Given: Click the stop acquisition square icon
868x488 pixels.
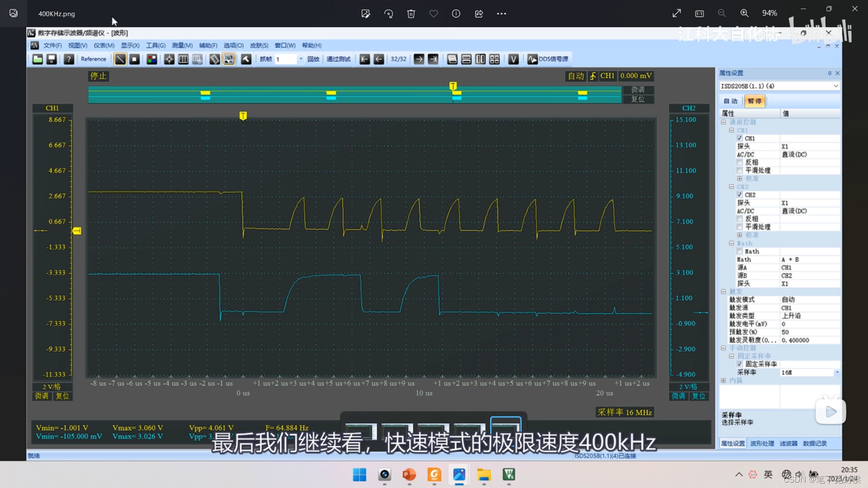Looking at the screenshot, I should point(134,59).
